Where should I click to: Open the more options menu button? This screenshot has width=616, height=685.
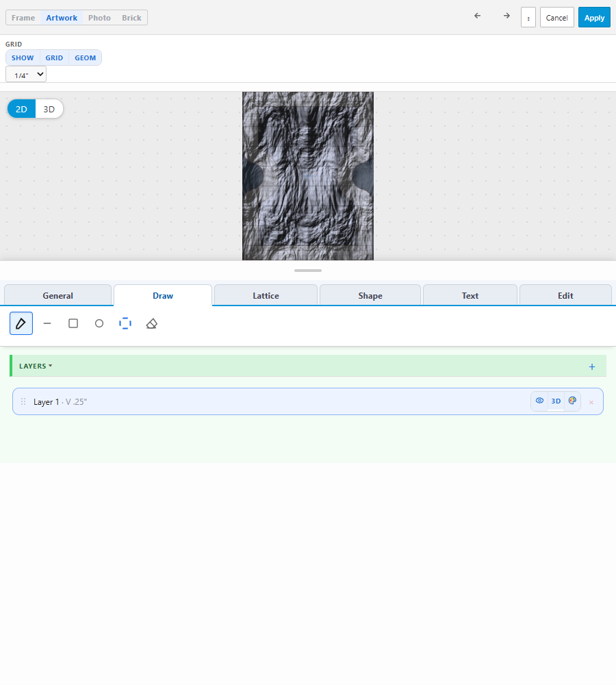pos(528,18)
